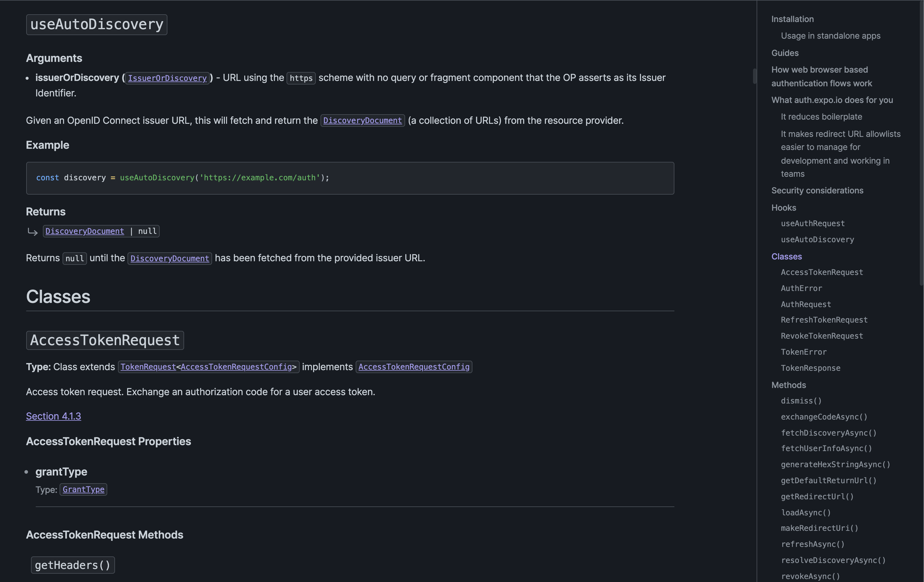Select Installation in the sidebar
Image resolution: width=924 pixels, height=582 pixels.
792,19
